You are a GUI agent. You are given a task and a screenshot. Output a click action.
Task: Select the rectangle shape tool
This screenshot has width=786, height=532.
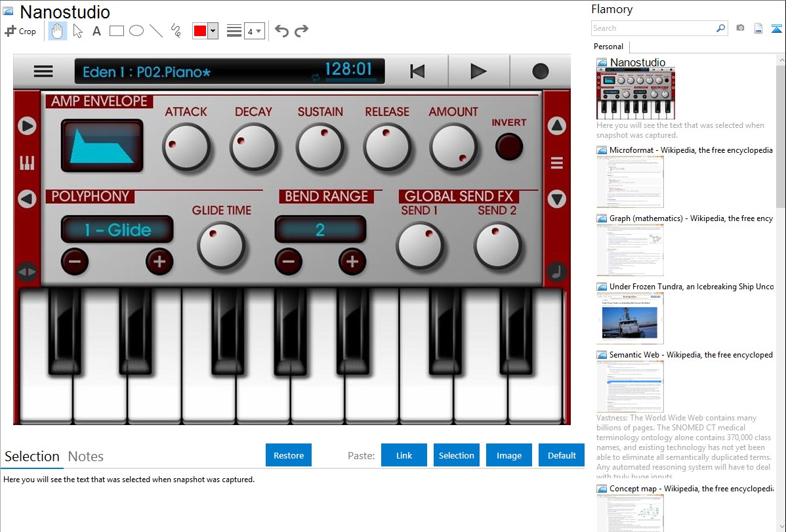click(x=116, y=31)
